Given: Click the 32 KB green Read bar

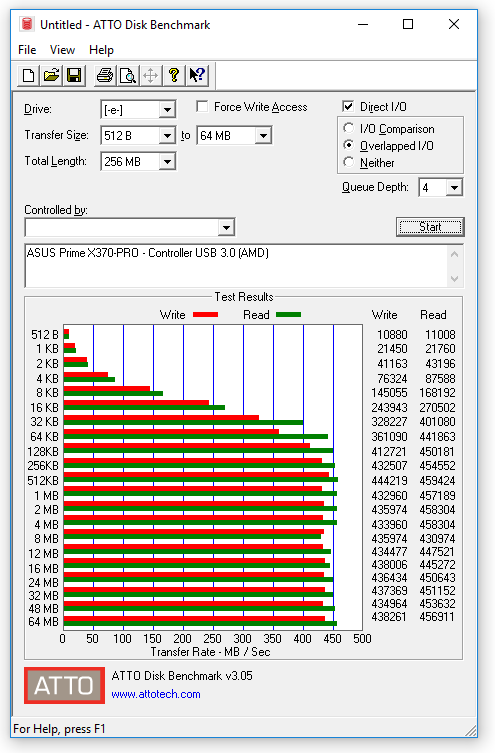Looking at the screenshot, I should (x=183, y=423).
